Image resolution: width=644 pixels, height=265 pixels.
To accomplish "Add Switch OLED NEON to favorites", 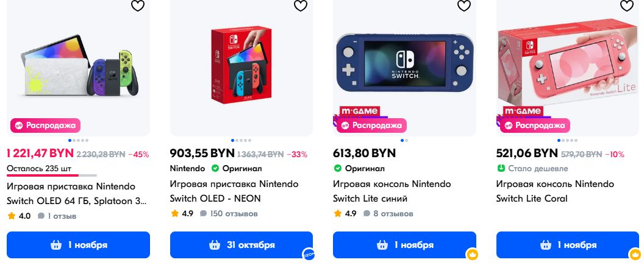I will (301, 6).
